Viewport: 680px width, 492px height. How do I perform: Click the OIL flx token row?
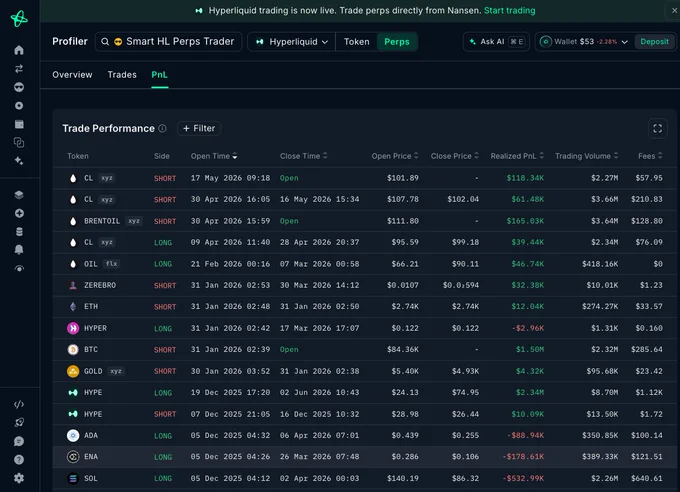click(x=94, y=264)
